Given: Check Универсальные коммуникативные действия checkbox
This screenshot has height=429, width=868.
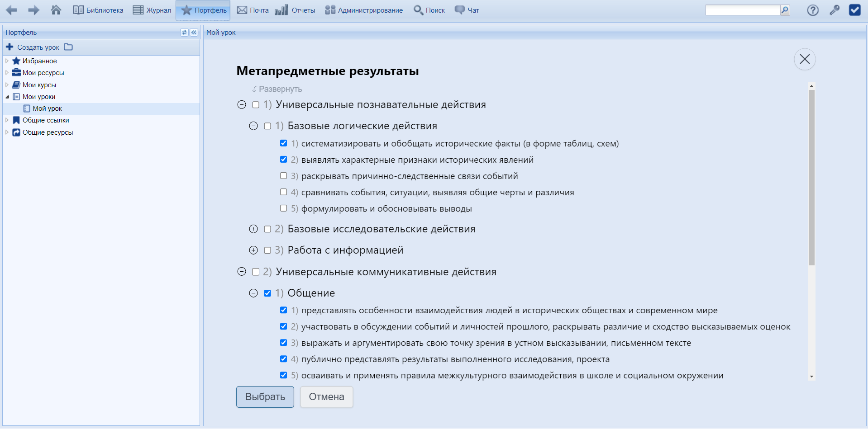Looking at the screenshot, I should [256, 272].
